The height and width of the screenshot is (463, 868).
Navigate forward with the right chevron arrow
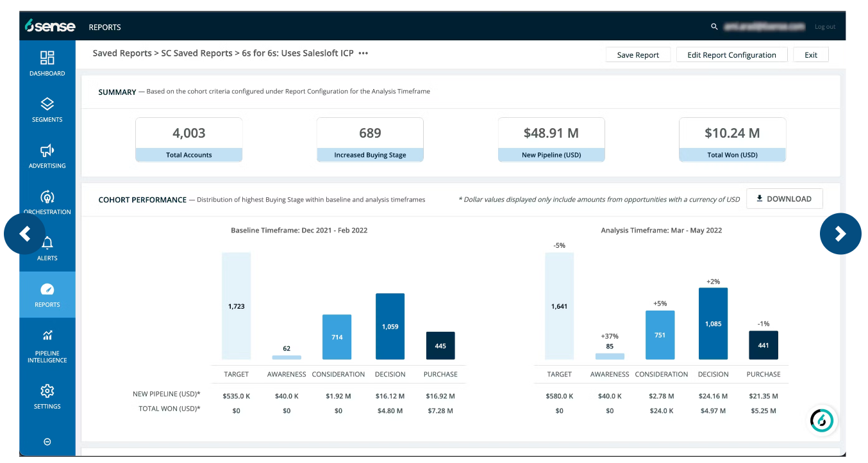tap(840, 234)
